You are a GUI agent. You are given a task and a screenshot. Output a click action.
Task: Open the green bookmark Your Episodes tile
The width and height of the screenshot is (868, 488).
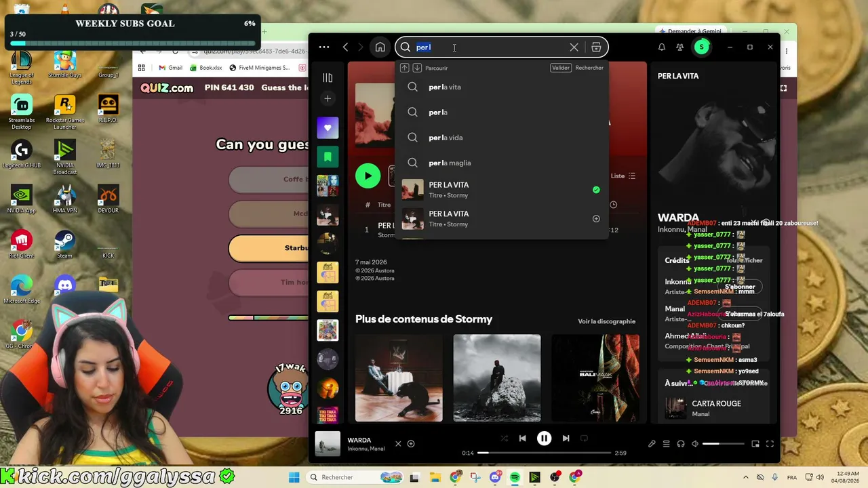(328, 157)
